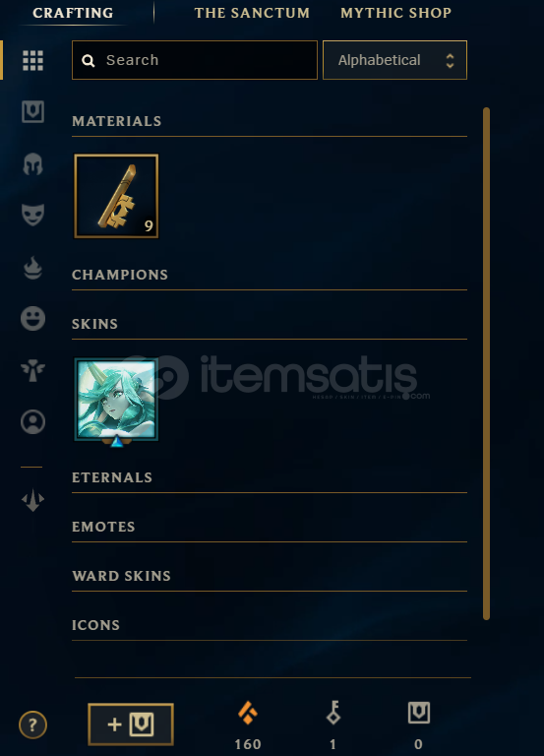Switch to The Sanctum tab
The image size is (544, 756).
coord(252,13)
